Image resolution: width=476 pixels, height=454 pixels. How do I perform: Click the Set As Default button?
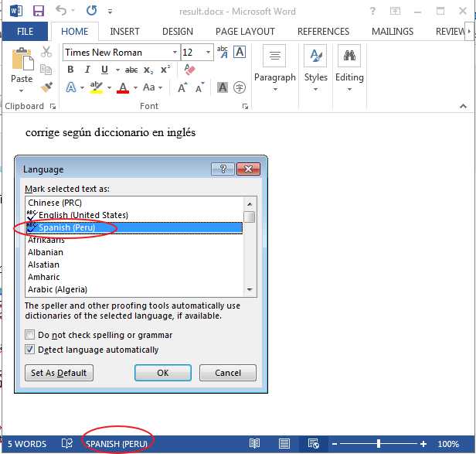59,373
